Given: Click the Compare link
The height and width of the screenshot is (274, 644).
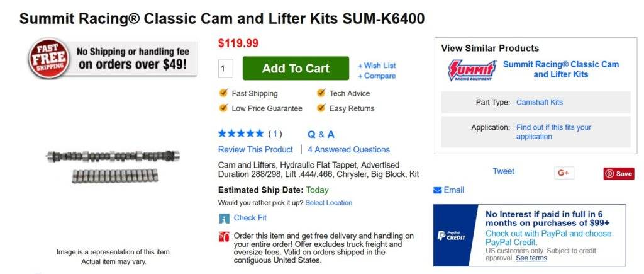Looking at the screenshot, I should click(x=377, y=76).
